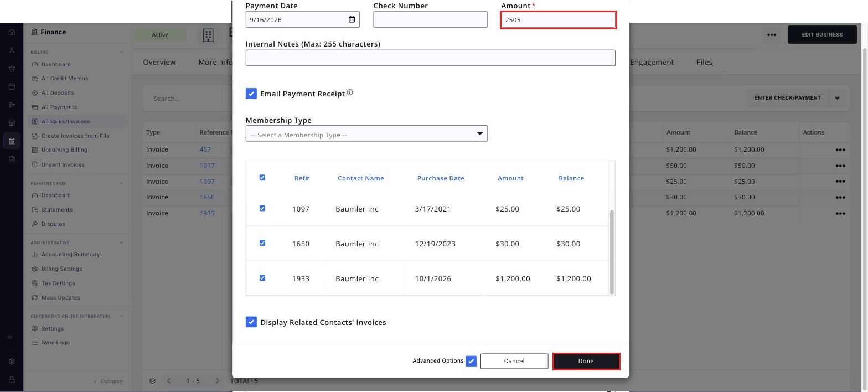This screenshot has width=868, height=392.
Task: Click the Search box above invoice table
Action: pyautogui.click(x=188, y=99)
